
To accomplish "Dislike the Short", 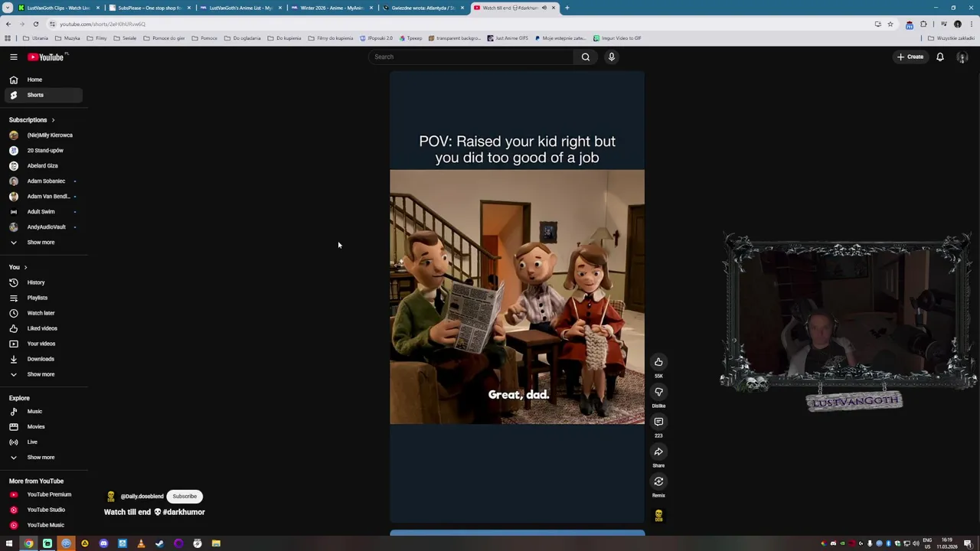I will [658, 392].
